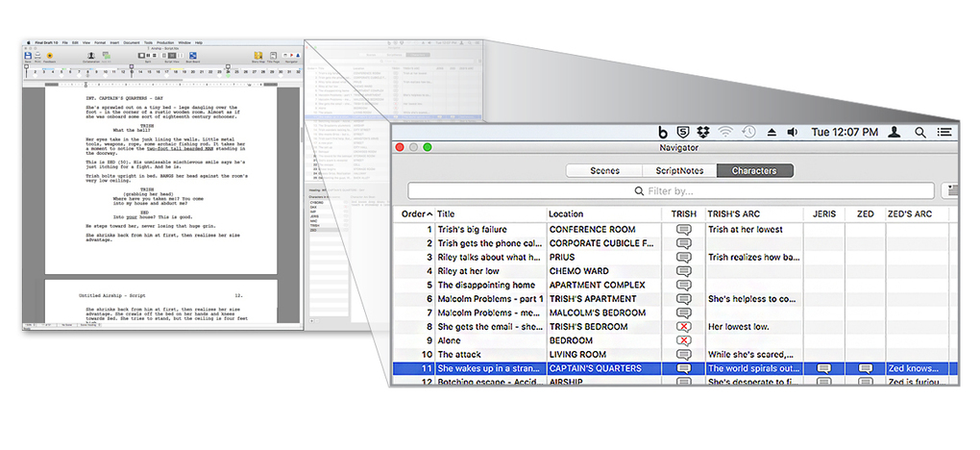Click the TRISH'S ARC column header
Viewport: 980px width, 450px height.
pos(754,214)
